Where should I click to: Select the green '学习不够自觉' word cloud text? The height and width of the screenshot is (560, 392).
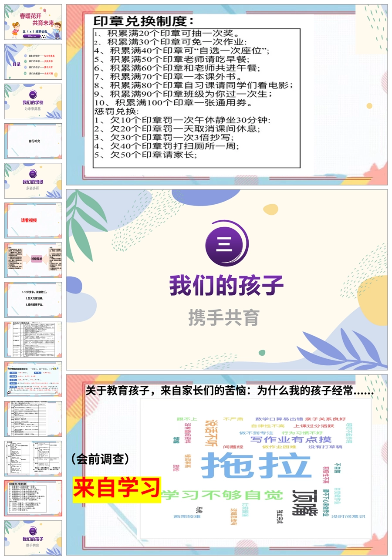tap(222, 495)
